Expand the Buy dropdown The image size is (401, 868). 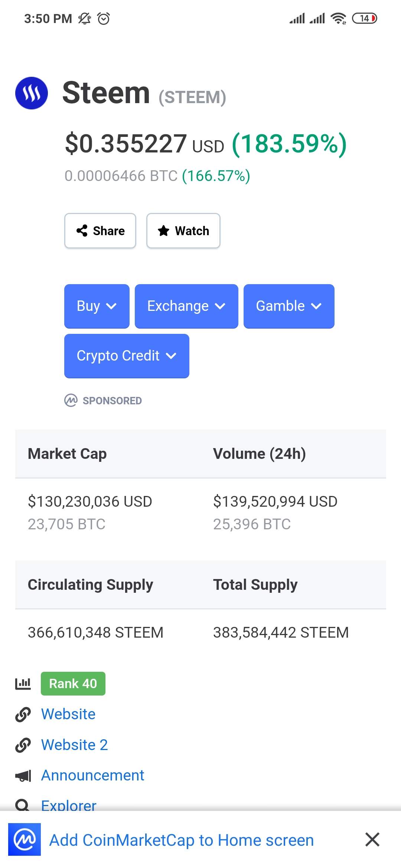click(97, 306)
